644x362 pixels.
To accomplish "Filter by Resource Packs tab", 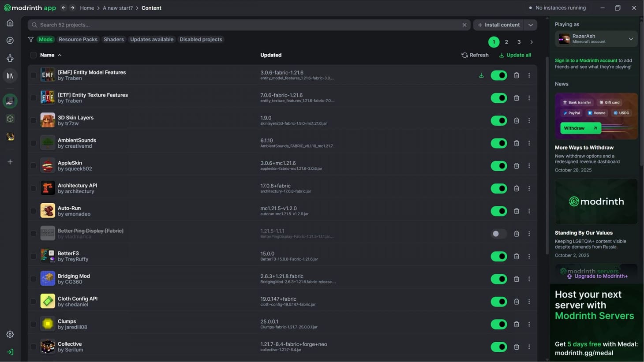I will [x=78, y=40].
